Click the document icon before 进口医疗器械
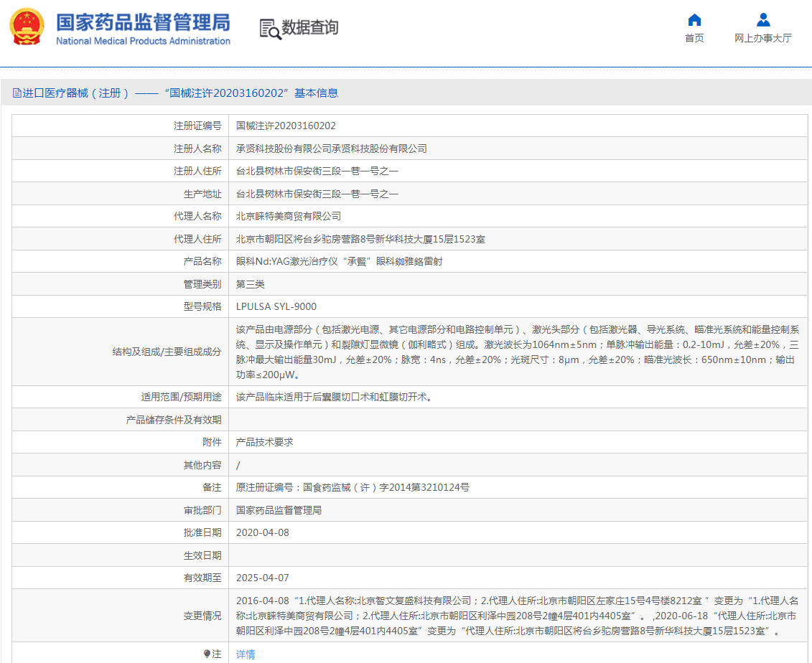The width and height of the screenshot is (812, 663). 17,93
